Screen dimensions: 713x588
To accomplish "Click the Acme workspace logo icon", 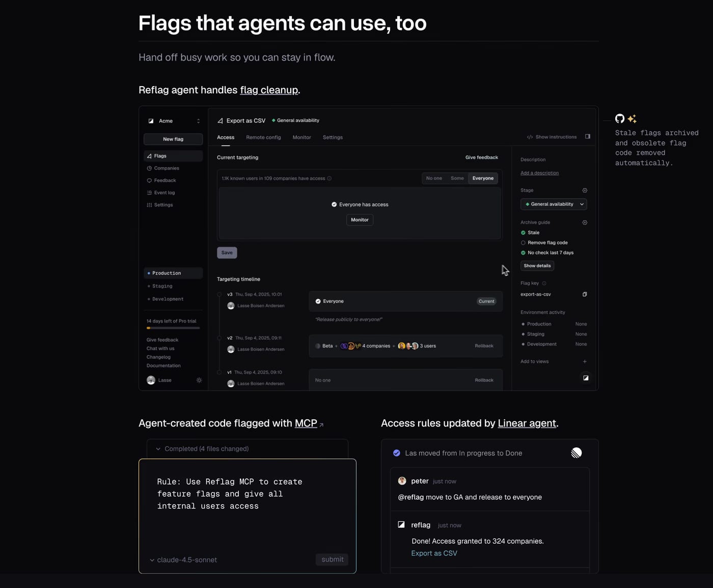I will pos(151,121).
